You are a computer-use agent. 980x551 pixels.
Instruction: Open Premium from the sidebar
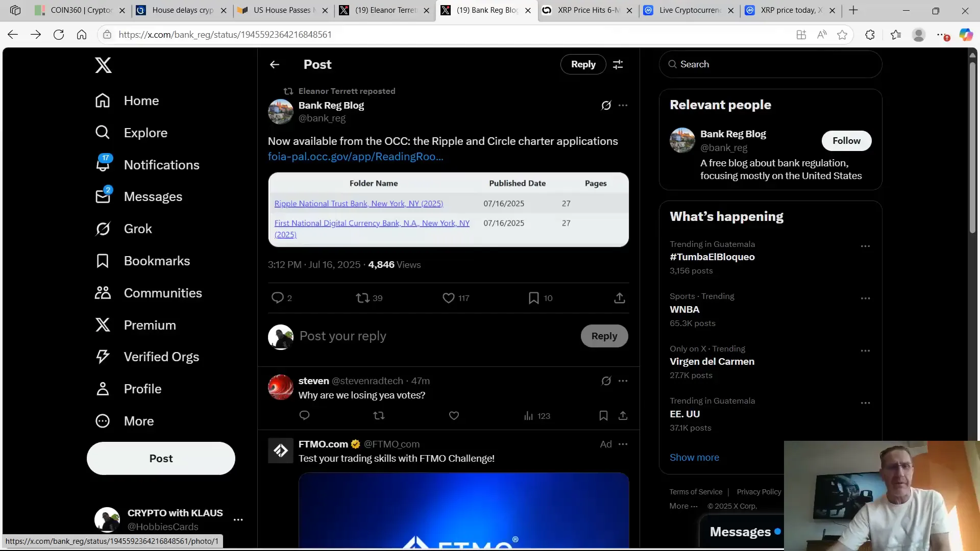(x=135, y=325)
